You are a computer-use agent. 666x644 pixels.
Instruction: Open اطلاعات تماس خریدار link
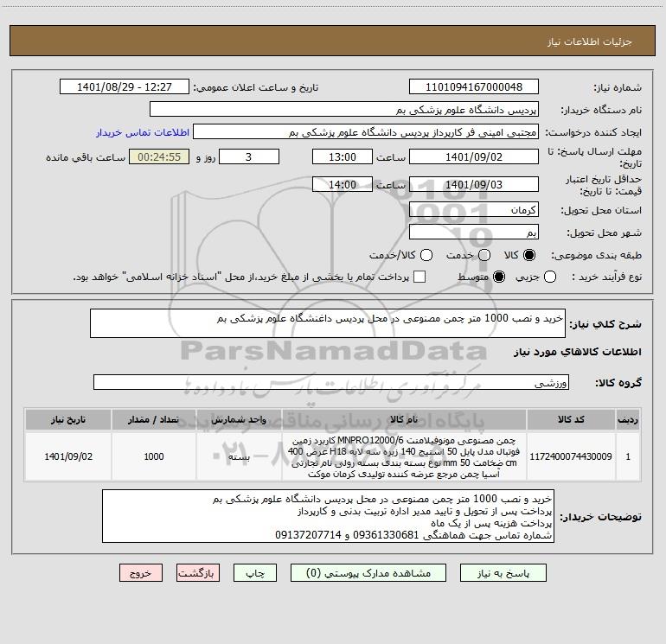[143, 132]
